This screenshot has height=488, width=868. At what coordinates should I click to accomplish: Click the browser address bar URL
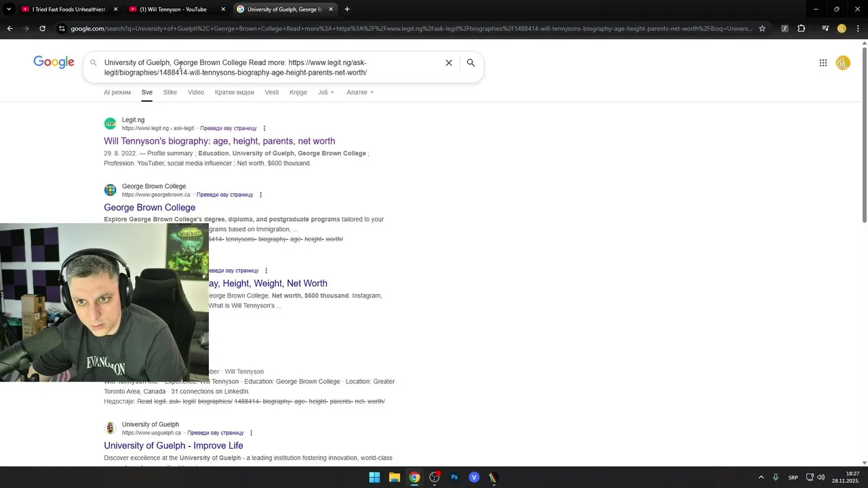[411, 28]
